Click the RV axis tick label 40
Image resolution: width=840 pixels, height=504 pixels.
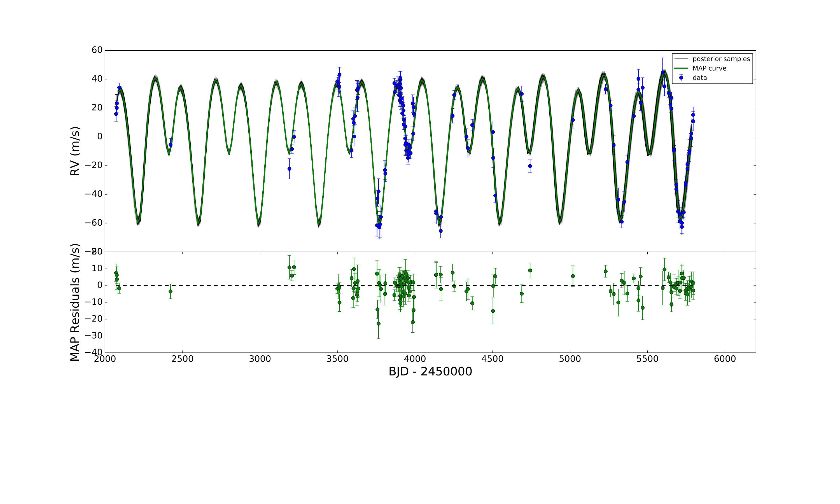pyautogui.click(x=97, y=79)
